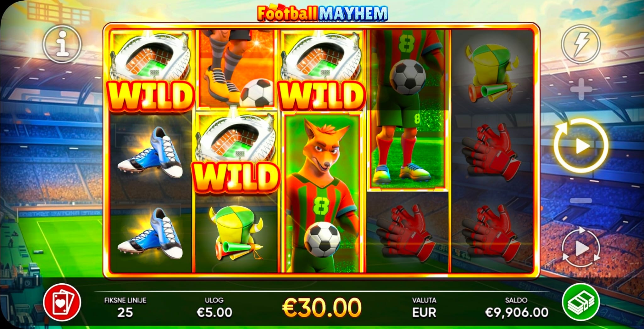This screenshot has height=329, width=644.
Task: Click the €30.00 win amount
Action: click(x=322, y=308)
